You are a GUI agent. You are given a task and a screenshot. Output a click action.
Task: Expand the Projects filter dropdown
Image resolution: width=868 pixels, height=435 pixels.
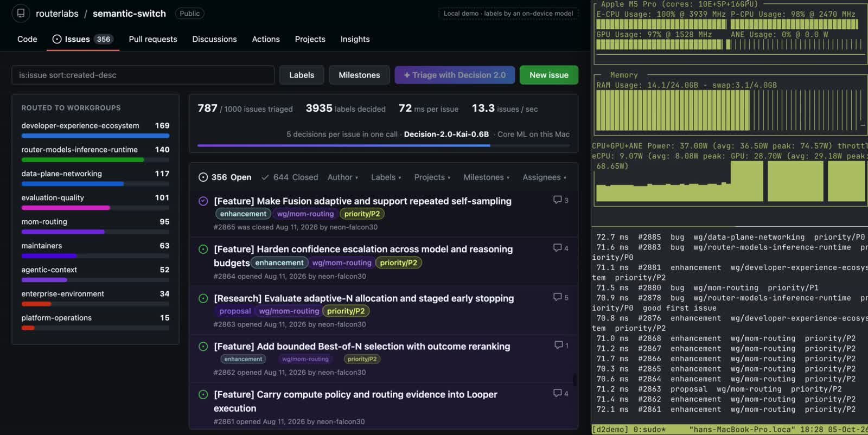click(x=432, y=177)
